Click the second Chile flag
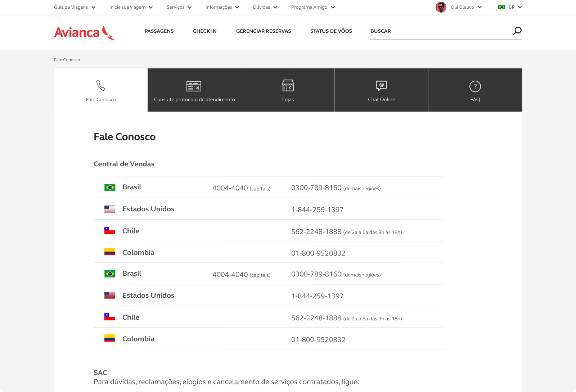This screenshot has height=392, width=576. (x=110, y=317)
